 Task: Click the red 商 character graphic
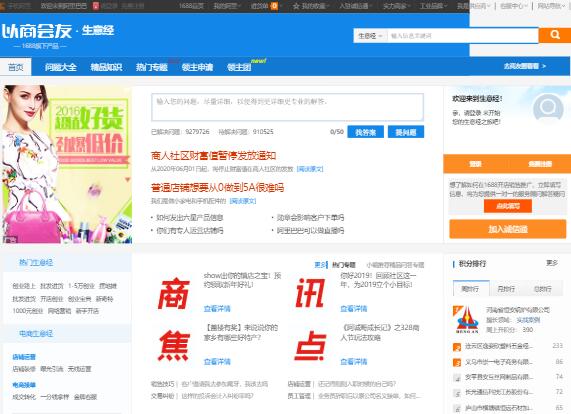pos(174,293)
